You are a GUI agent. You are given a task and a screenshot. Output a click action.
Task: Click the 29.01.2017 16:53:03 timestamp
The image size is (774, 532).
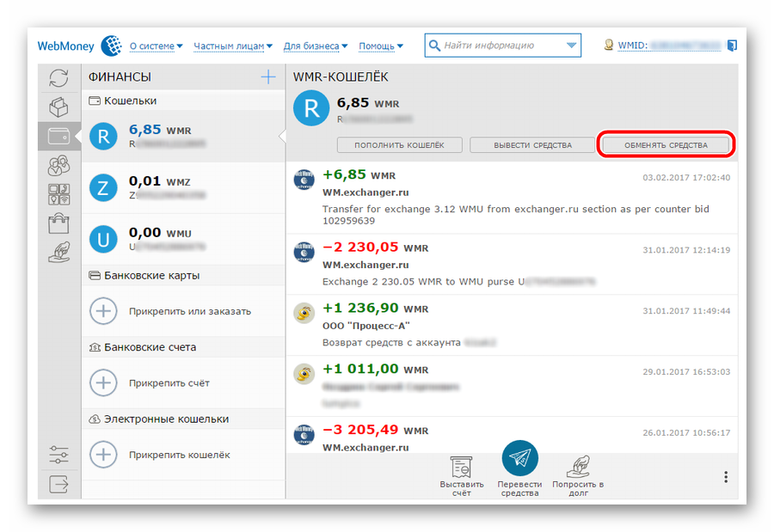coord(686,372)
